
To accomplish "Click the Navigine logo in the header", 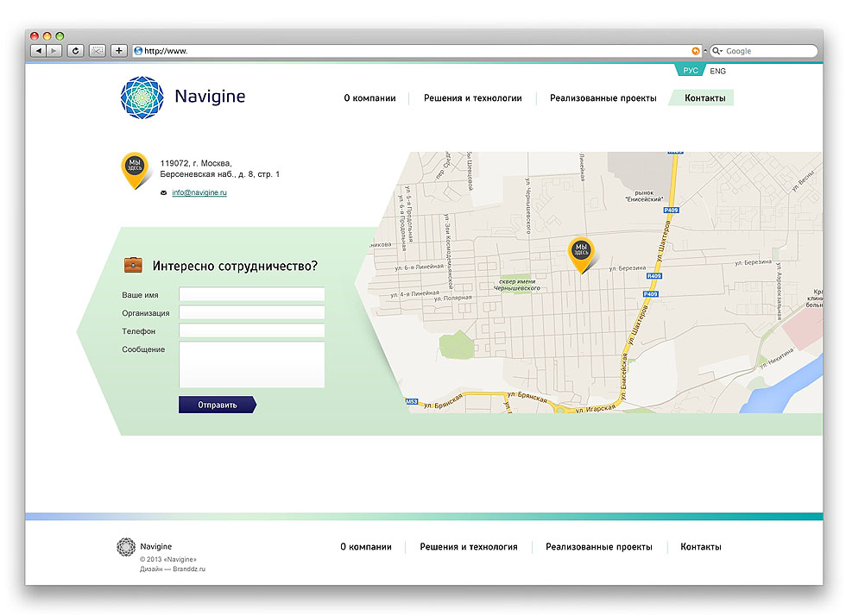I will 142,97.
